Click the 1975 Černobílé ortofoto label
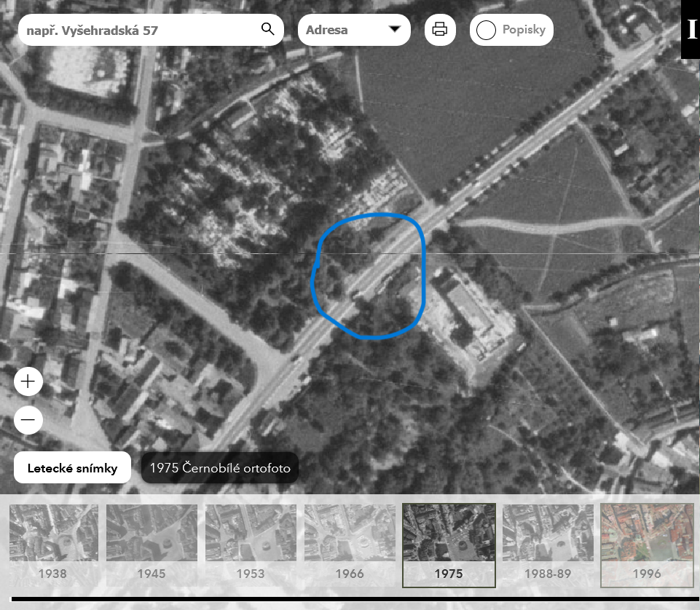 click(220, 467)
